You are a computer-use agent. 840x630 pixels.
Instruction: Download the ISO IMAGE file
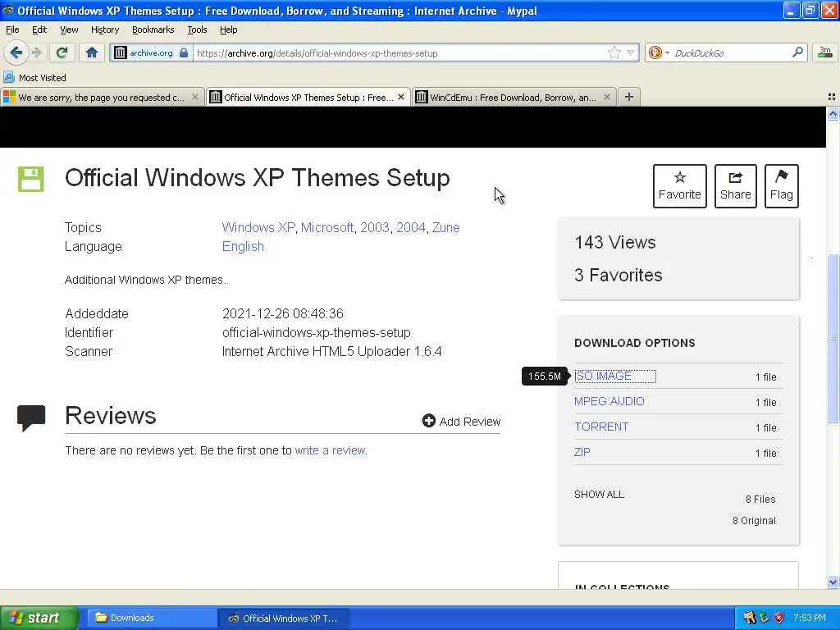click(x=603, y=376)
